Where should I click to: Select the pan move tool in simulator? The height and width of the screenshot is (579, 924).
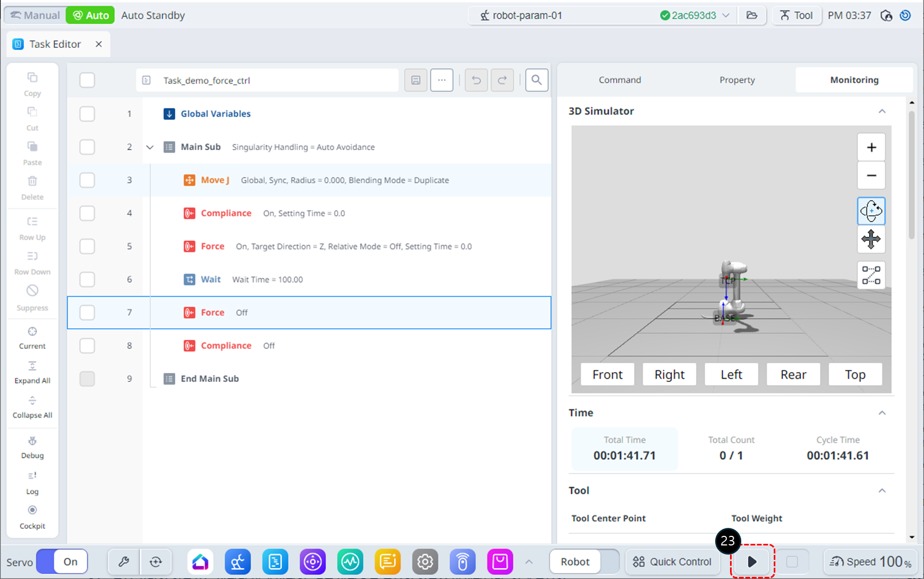(x=871, y=239)
